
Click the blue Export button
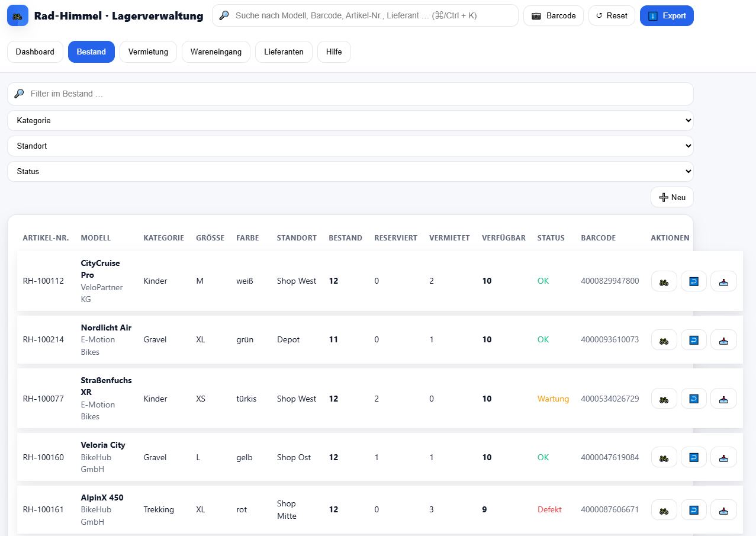(666, 16)
